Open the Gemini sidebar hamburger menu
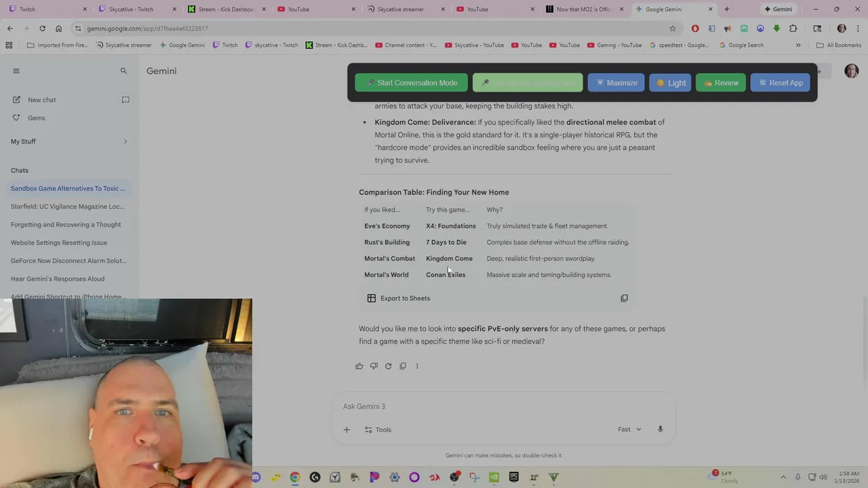This screenshot has width=868, height=488. coord(16,70)
